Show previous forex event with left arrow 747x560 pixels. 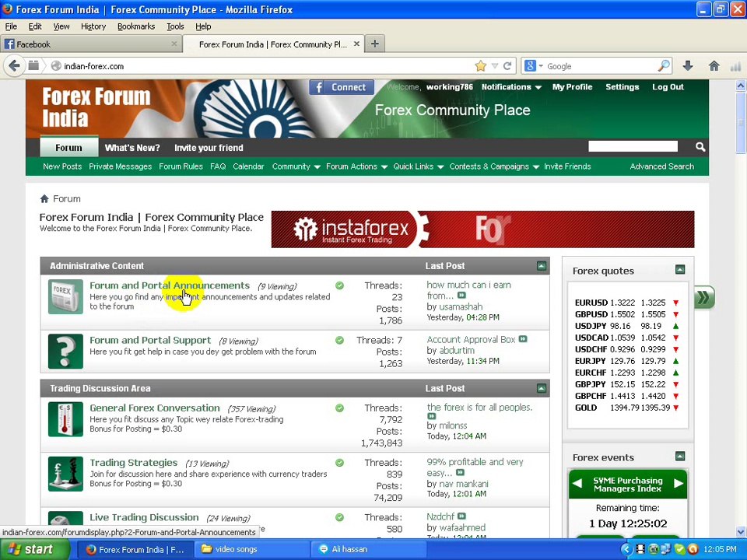(577, 483)
